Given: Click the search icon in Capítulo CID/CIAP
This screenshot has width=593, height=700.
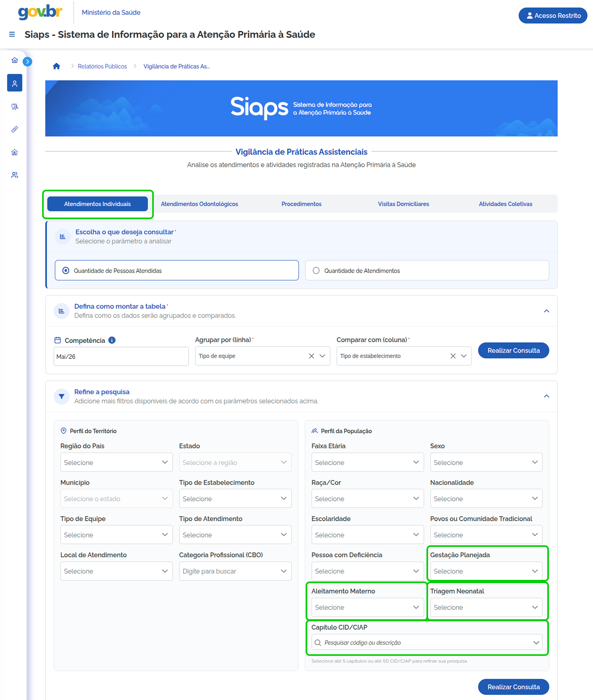Looking at the screenshot, I should click(x=318, y=643).
